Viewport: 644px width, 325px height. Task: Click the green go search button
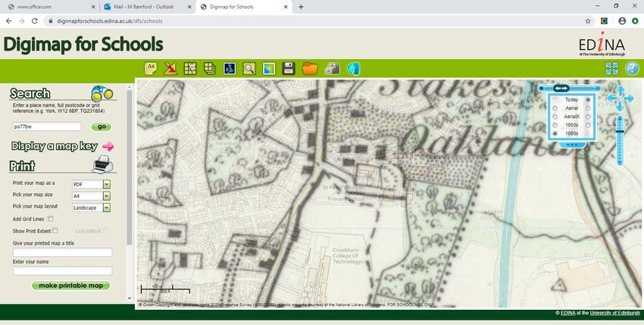pyautogui.click(x=102, y=127)
